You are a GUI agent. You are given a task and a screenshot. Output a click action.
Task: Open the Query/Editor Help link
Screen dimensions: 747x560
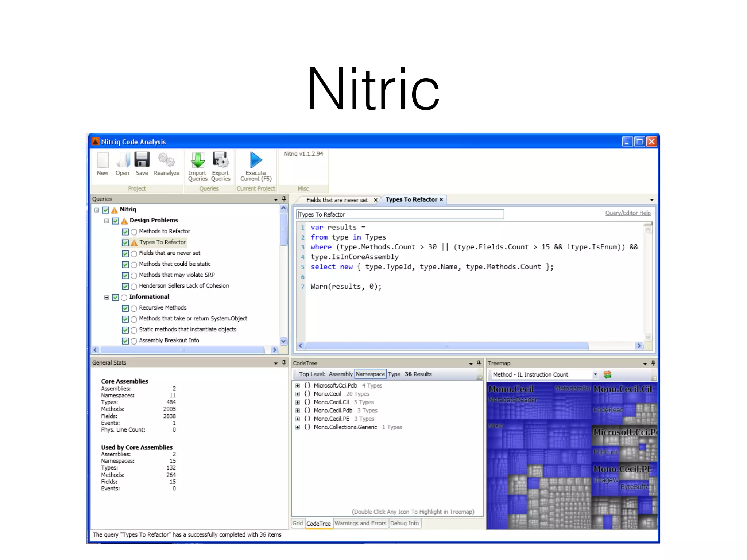coord(628,213)
